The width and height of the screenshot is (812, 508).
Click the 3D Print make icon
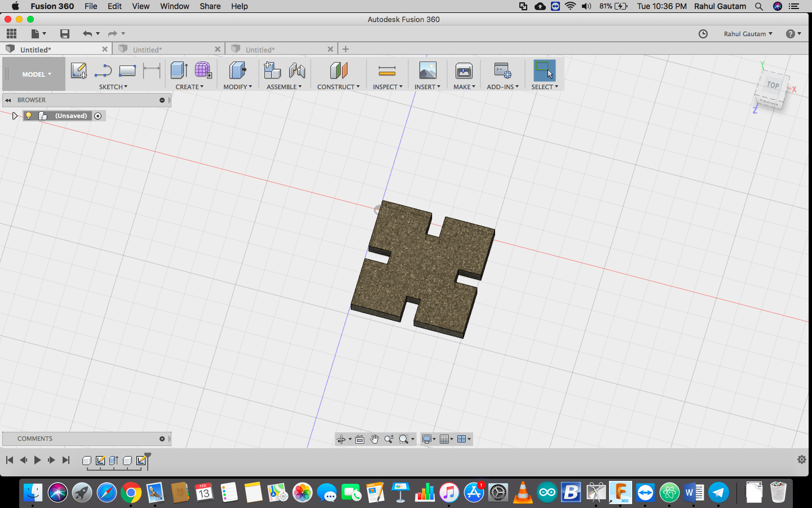[464, 71]
